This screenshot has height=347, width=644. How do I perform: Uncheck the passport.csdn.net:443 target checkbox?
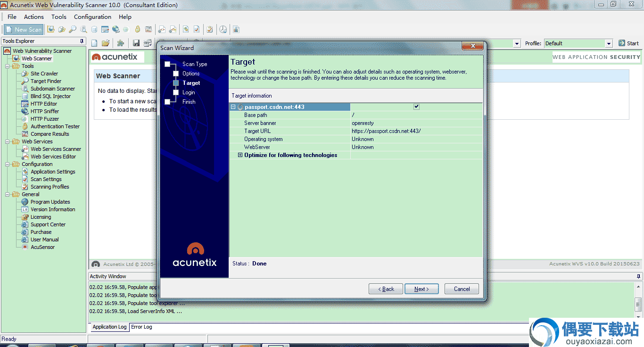click(x=416, y=107)
